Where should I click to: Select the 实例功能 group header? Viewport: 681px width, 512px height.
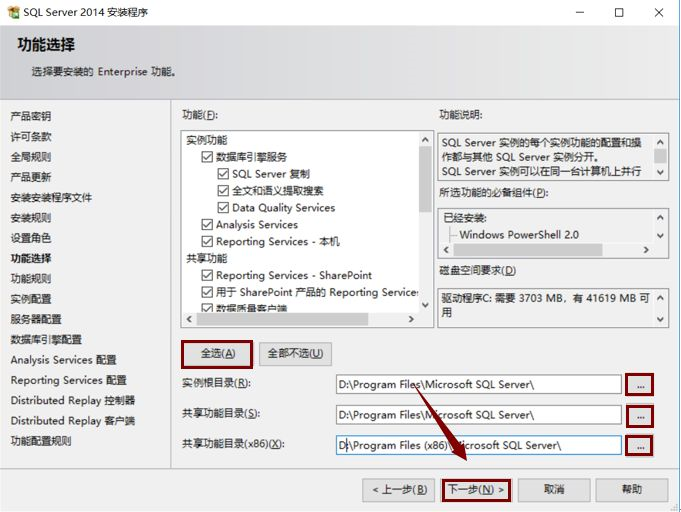point(207,140)
